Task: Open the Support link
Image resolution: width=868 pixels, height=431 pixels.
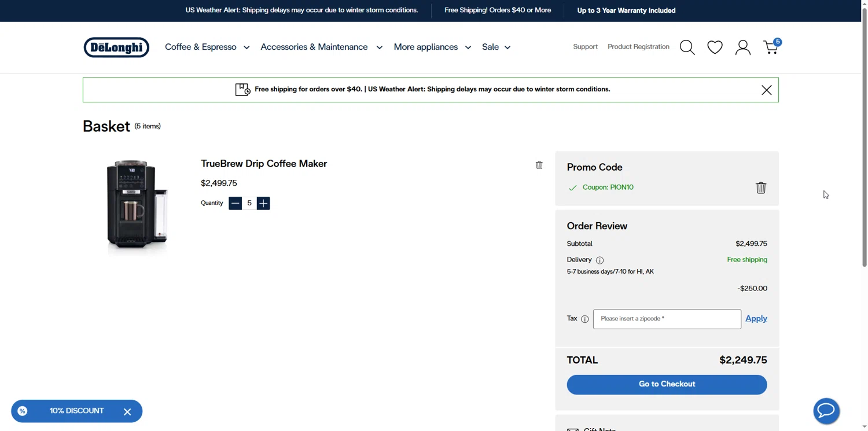Action: click(x=585, y=47)
